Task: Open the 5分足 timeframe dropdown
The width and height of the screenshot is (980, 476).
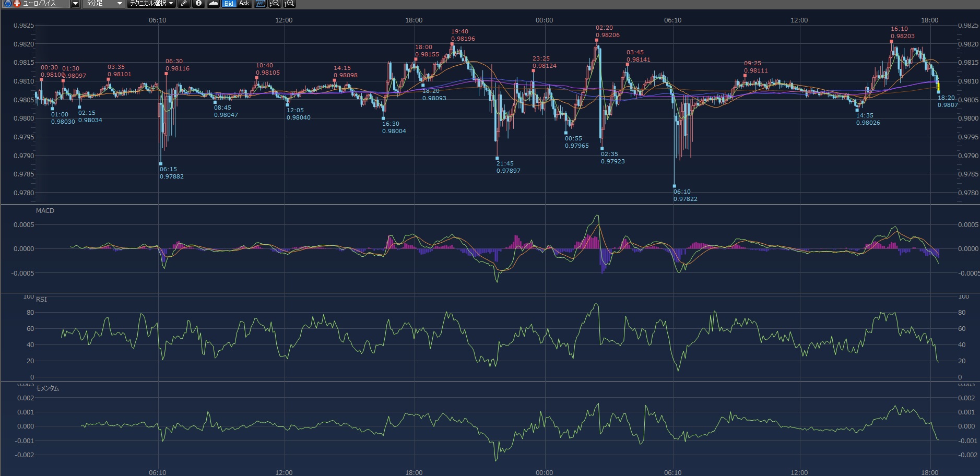Action: pos(120,4)
